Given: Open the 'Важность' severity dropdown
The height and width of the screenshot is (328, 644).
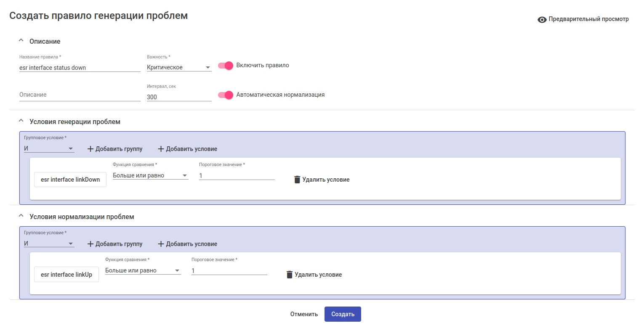Looking at the screenshot, I should click(x=179, y=67).
